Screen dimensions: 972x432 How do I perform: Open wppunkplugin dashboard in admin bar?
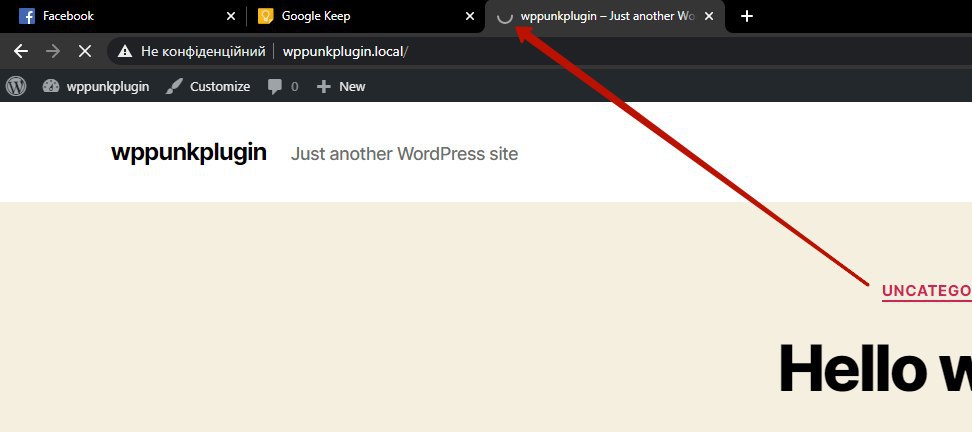pos(96,86)
